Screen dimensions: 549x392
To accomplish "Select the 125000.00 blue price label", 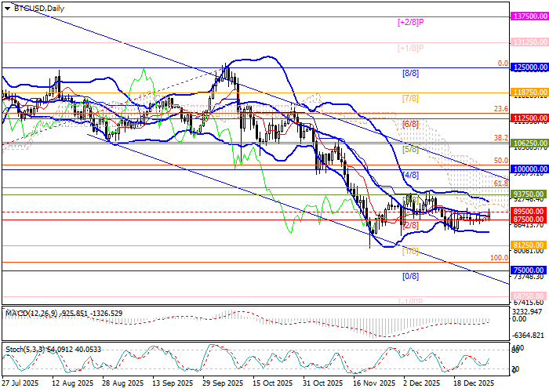I will (x=529, y=67).
